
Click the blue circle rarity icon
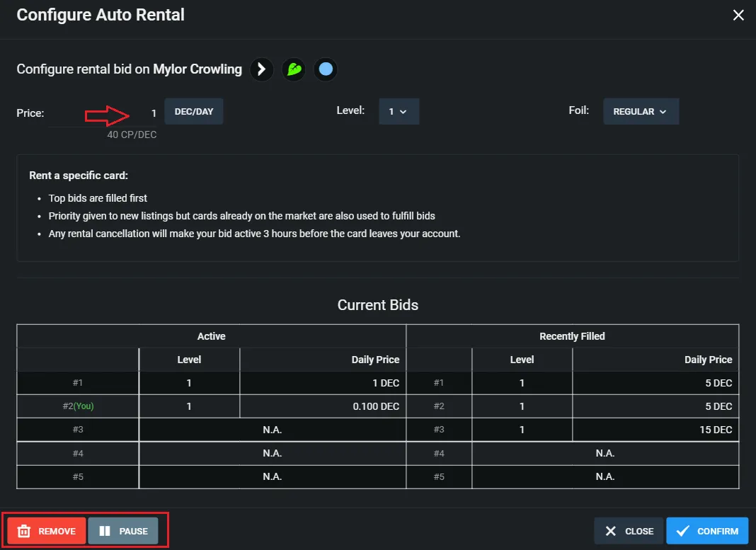(326, 69)
